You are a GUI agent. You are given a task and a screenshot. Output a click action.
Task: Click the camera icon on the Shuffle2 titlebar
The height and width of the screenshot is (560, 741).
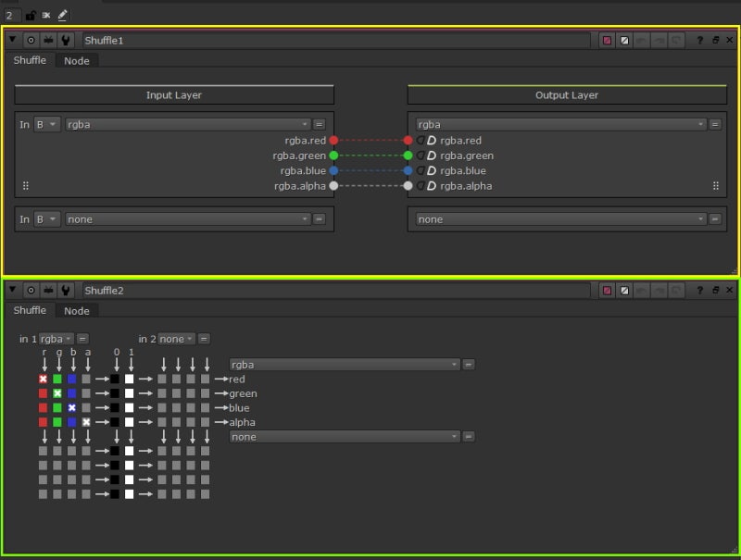click(47, 290)
